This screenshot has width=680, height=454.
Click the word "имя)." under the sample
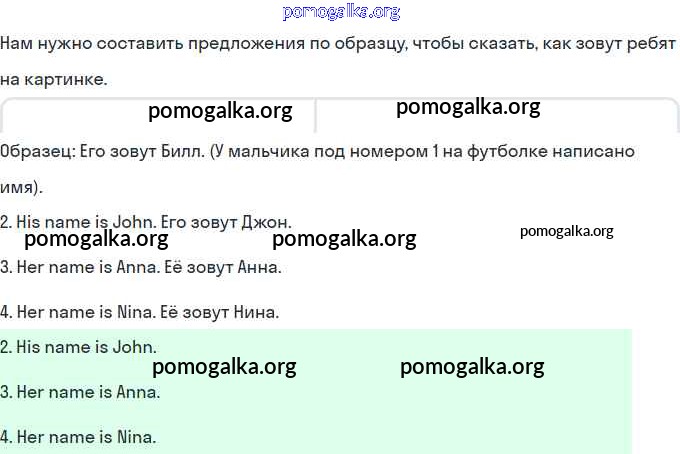tap(22, 187)
